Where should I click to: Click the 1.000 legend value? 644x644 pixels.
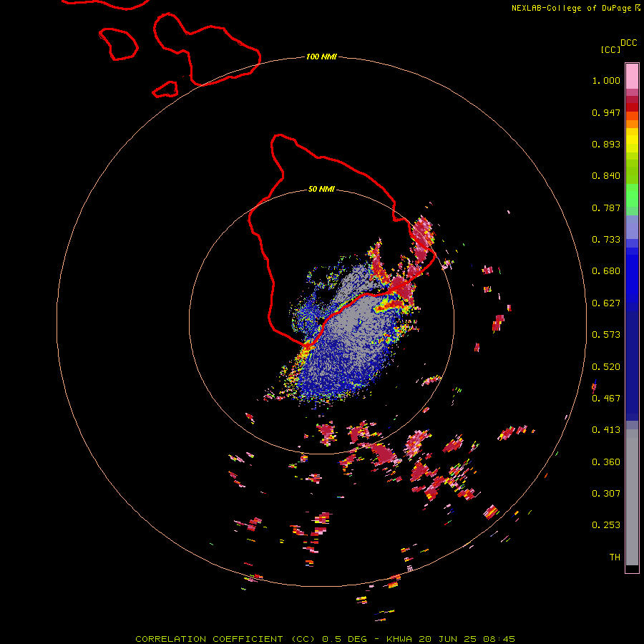click(606, 80)
